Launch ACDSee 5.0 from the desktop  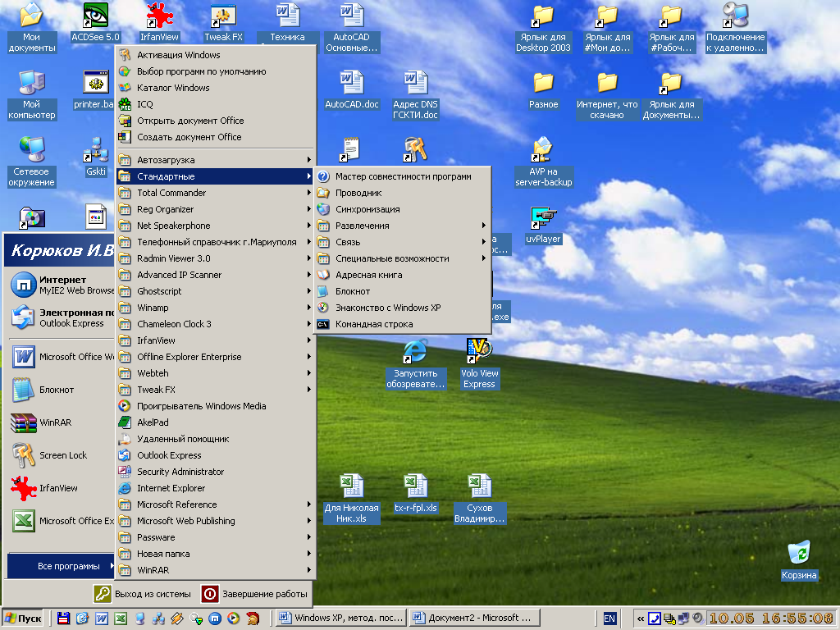[x=95, y=22]
